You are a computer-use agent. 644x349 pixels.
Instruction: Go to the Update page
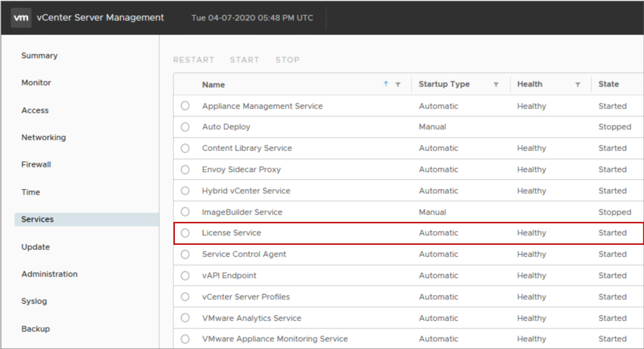pos(36,247)
